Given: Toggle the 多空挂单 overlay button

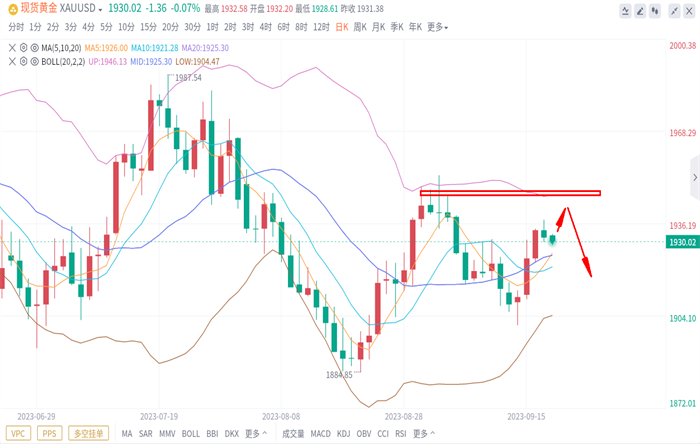Looking at the screenshot, I should [88, 433].
